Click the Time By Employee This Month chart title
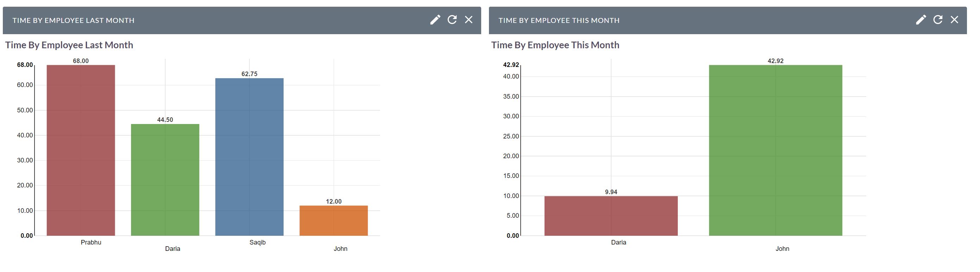The width and height of the screenshot is (980, 272). [555, 44]
